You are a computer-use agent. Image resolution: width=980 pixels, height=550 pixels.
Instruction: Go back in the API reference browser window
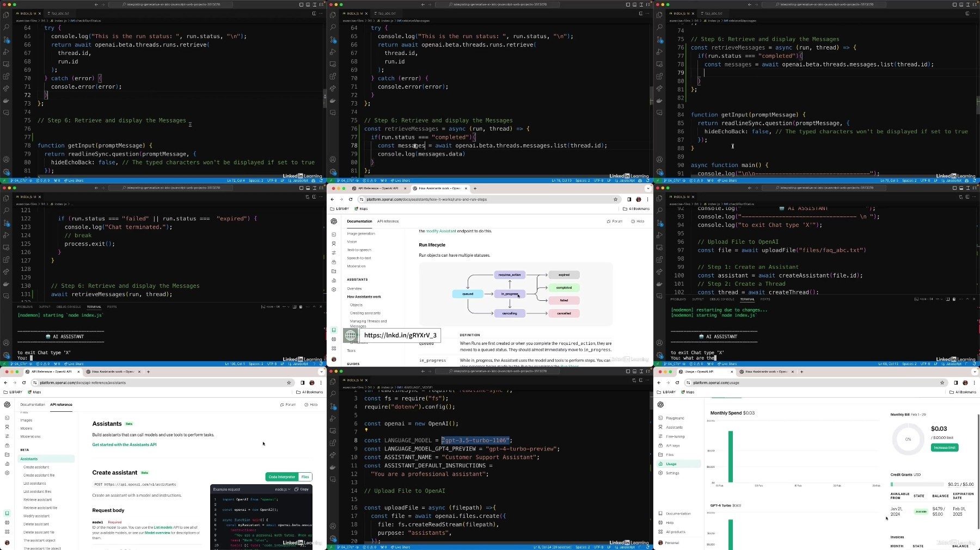tap(6, 382)
